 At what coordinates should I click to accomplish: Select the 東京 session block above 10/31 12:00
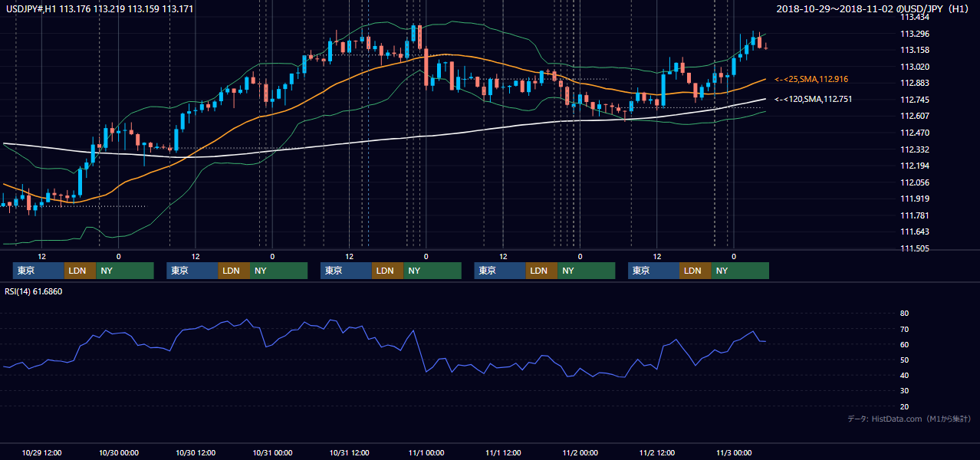346,271
